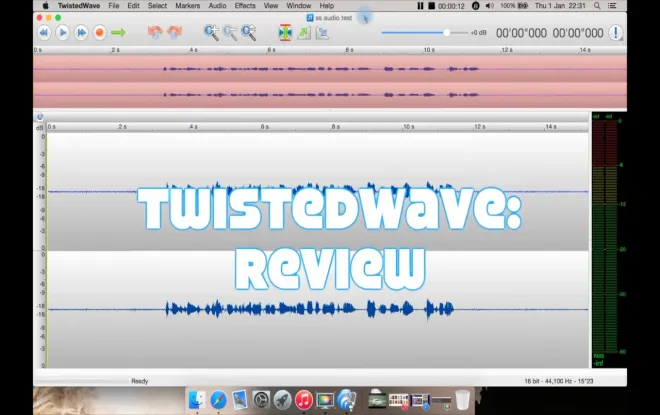Open the Apple menu
The width and height of the screenshot is (660, 415).
pos(45,5)
